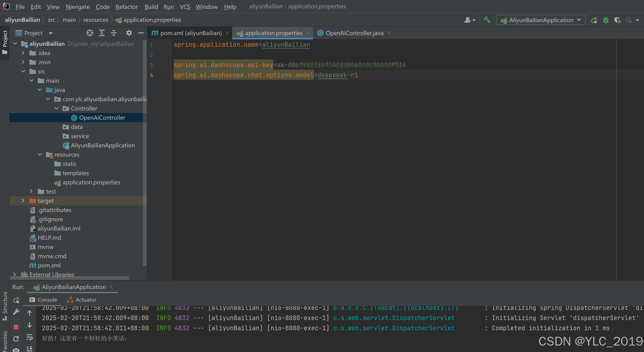
Task: Click Collapse All icon in Project panel
Action: tap(114, 33)
